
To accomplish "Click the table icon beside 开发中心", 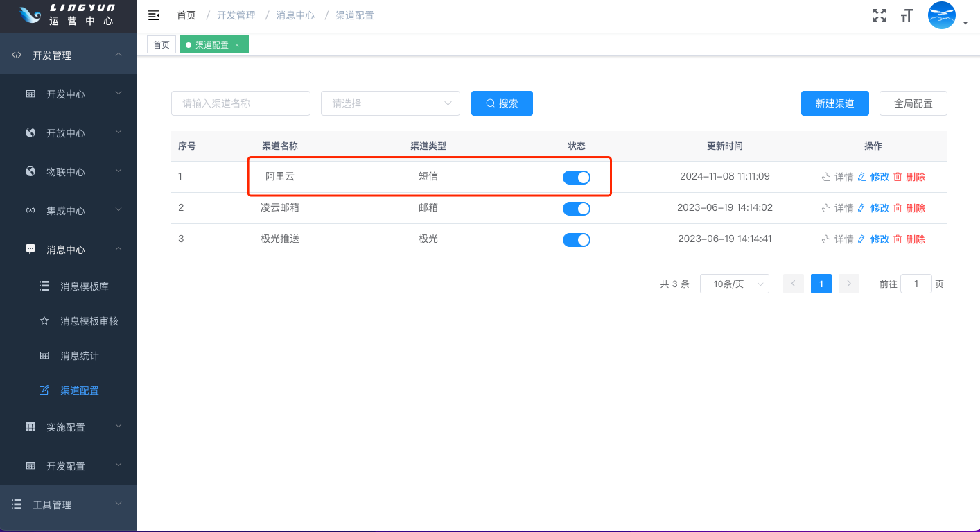I will 30,94.
